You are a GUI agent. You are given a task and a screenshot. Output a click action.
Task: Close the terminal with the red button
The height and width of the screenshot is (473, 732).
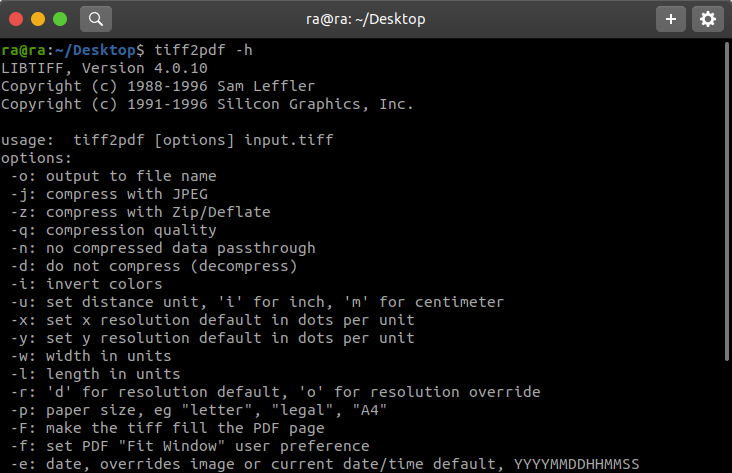16,18
